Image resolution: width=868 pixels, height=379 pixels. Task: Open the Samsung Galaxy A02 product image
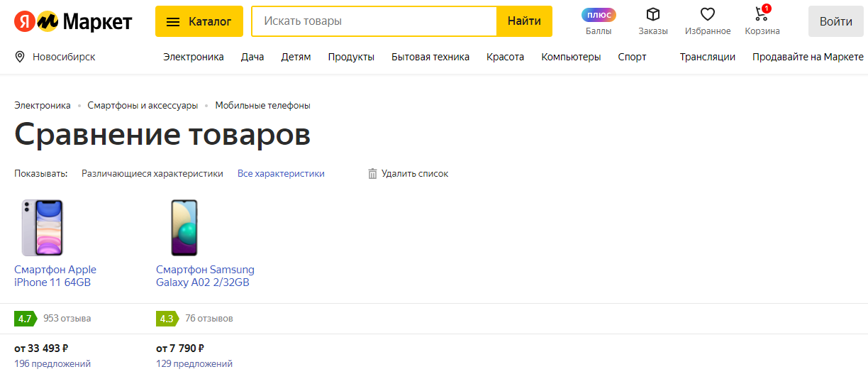184,228
